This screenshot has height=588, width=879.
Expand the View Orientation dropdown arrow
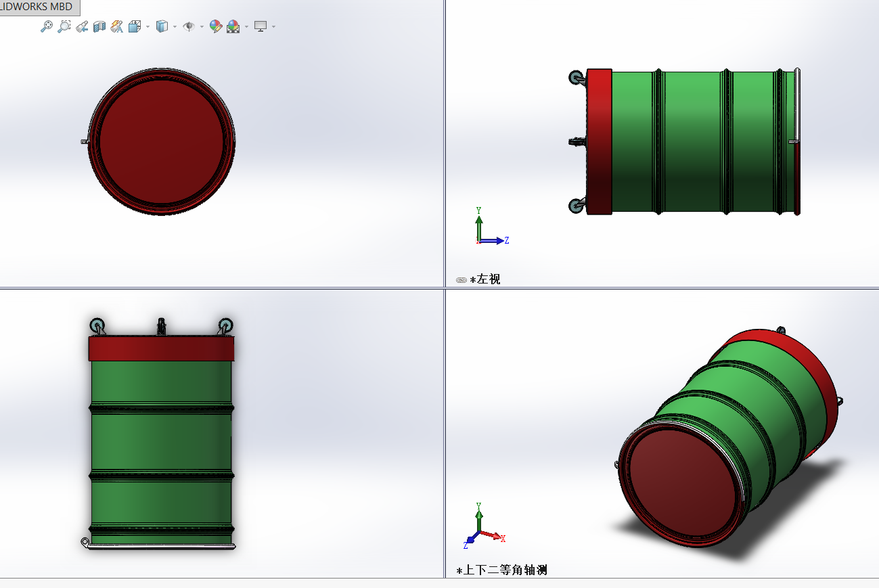pyautogui.click(x=147, y=27)
